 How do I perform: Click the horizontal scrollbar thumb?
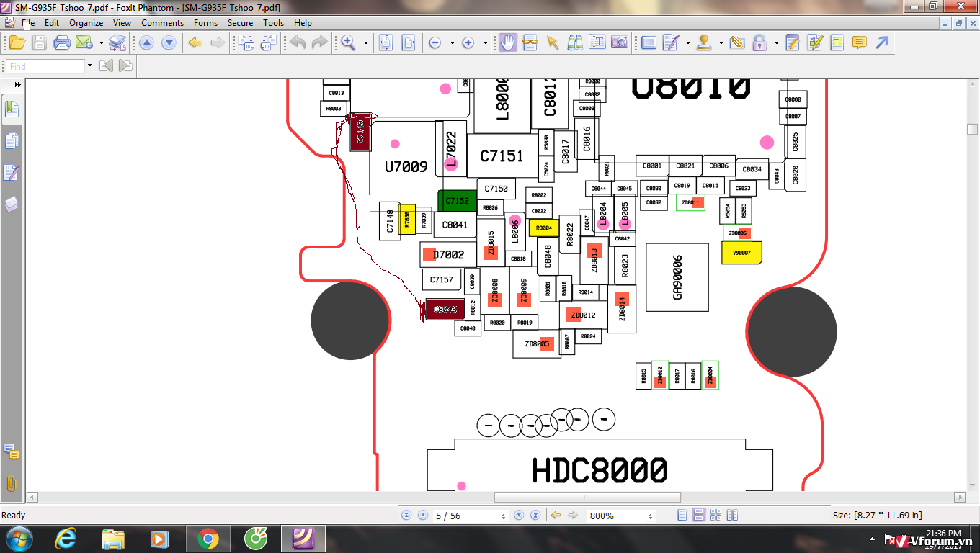(587, 497)
